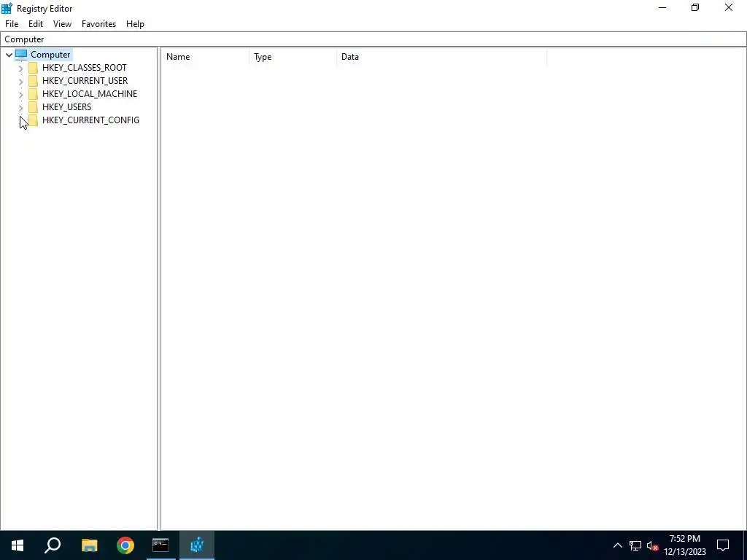Launch Google Chrome from taskbar
The image size is (747, 560).
pyautogui.click(x=125, y=545)
